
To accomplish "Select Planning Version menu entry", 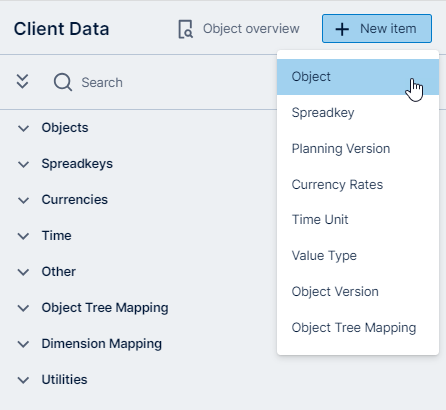I will pyautogui.click(x=358, y=149).
